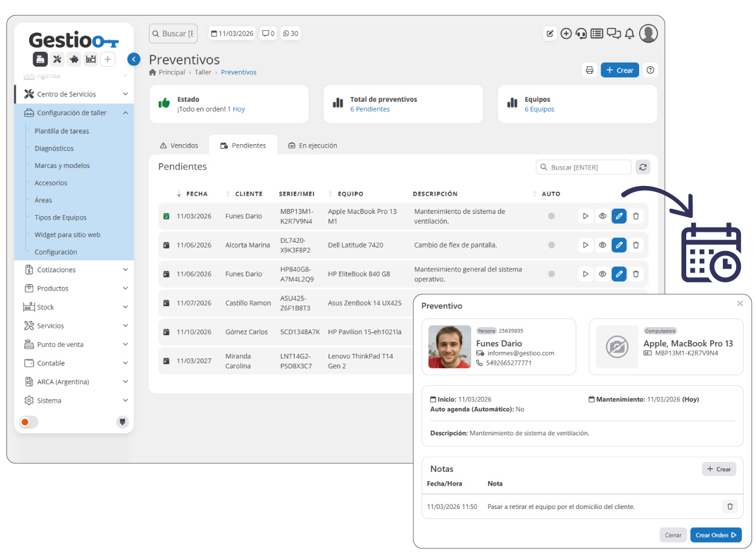Expand the Cotizaciones menu
This screenshot has width=756, height=552.
point(74,270)
